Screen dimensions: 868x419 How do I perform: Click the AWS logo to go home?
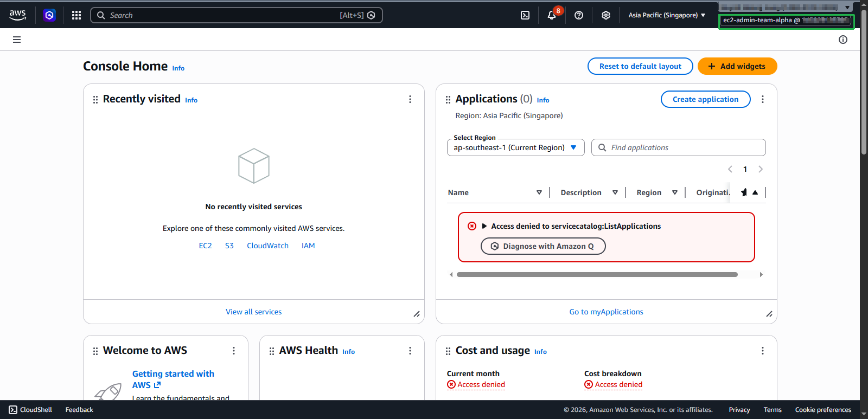(17, 15)
